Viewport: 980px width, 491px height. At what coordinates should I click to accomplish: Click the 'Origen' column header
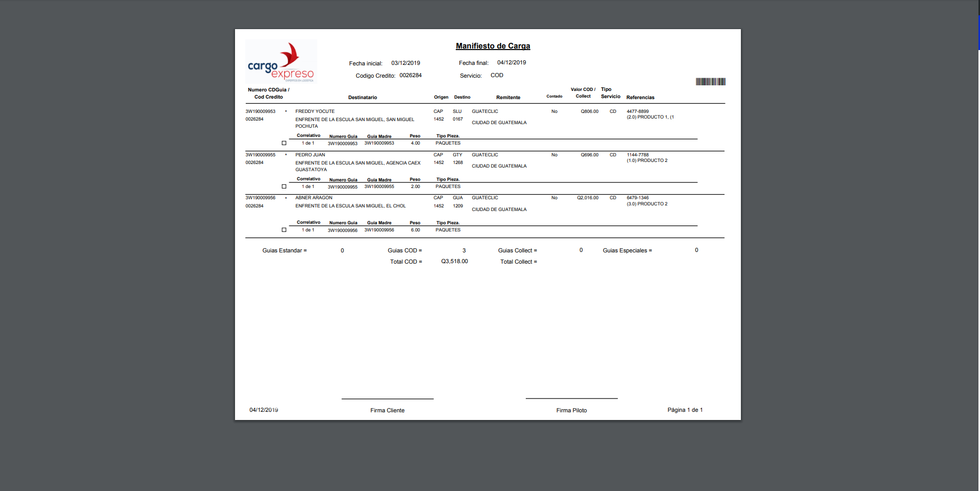pyautogui.click(x=441, y=97)
